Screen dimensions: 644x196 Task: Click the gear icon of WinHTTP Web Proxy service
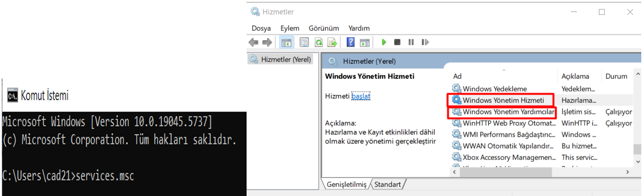tap(457, 123)
